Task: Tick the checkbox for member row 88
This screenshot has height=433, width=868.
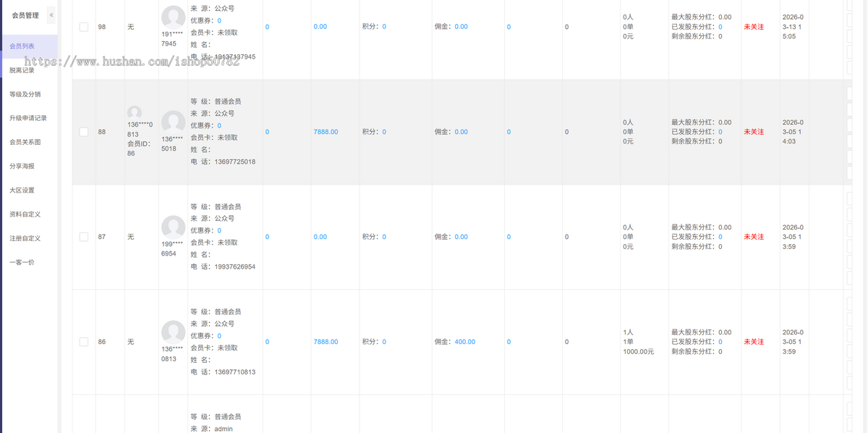Action: pos(84,132)
